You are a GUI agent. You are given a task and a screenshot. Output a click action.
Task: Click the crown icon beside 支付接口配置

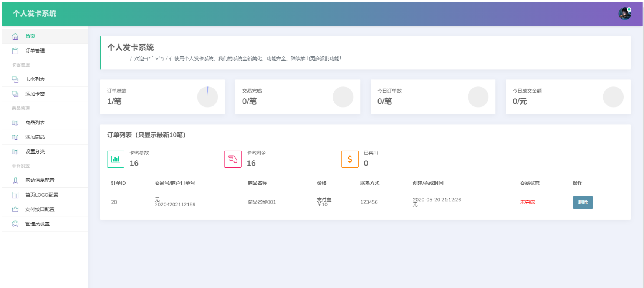point(15,209)
